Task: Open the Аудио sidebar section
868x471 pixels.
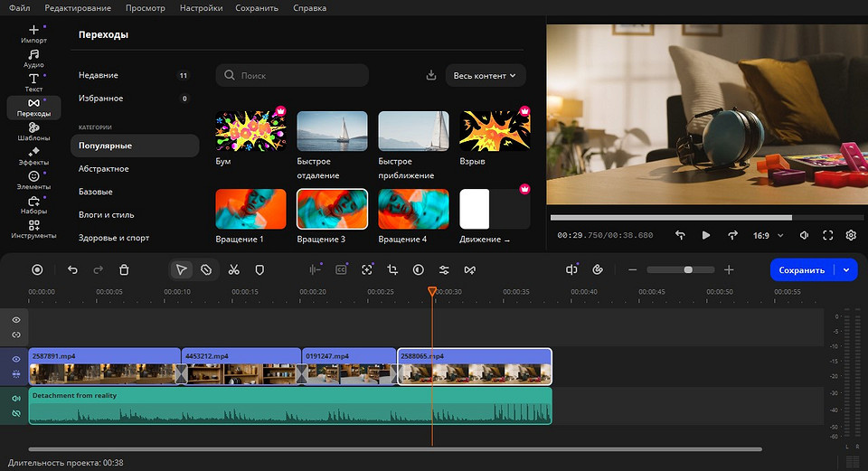Action: [33, 58]
